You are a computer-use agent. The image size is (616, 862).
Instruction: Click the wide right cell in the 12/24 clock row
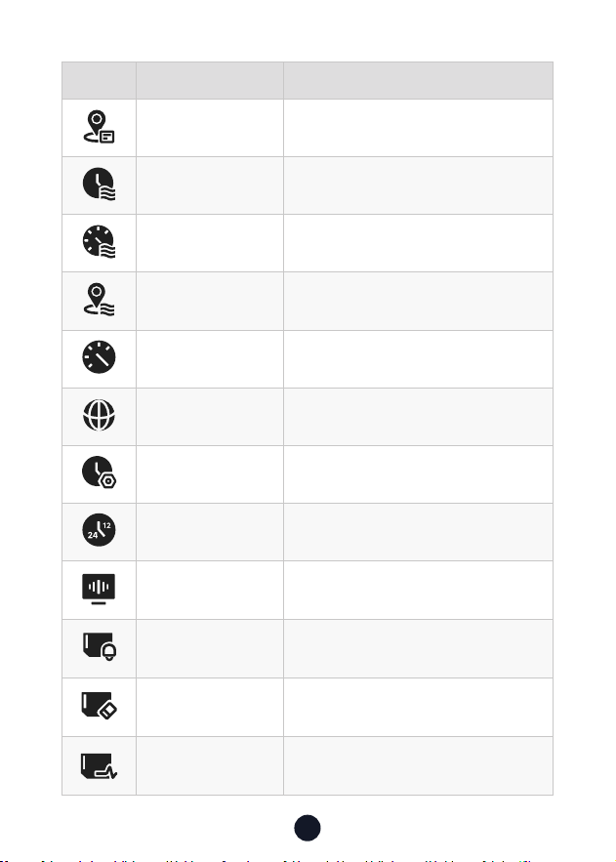tap(418, 532)
